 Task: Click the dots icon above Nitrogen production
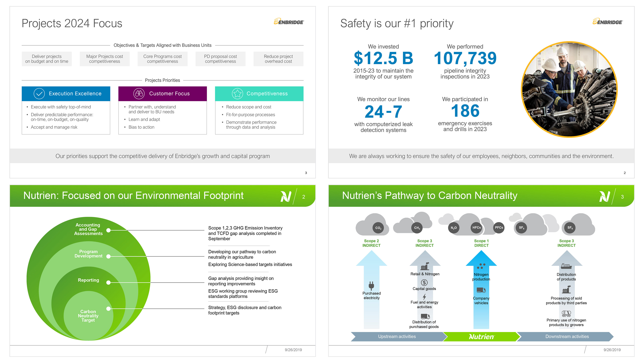click(x=481, y=266)
